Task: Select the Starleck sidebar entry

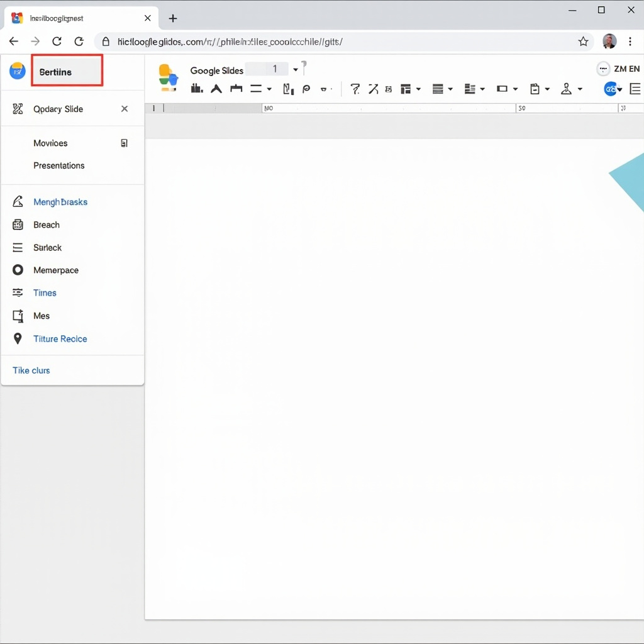Action: [x=47, y=248]
